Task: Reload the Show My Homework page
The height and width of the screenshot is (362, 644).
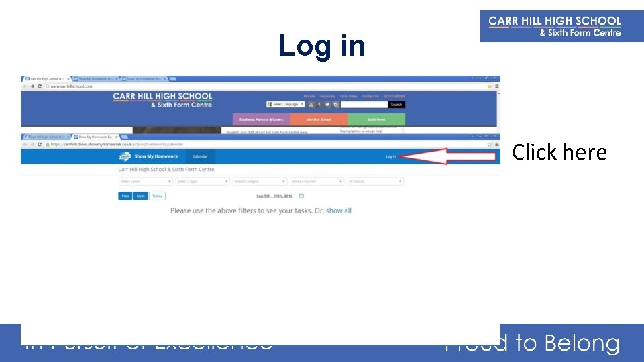Action: pos(40,145)
